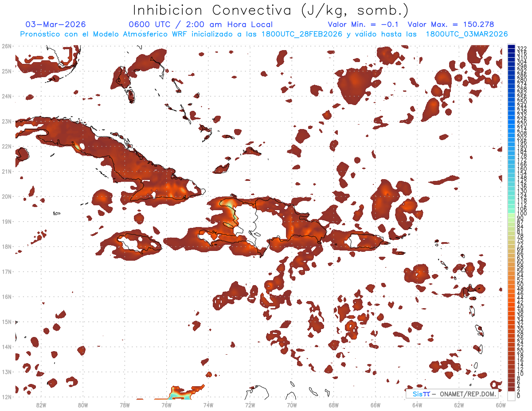Click the '66W' longitude label
This screenshot has width=532, height=411.
pyautogui.click(x=376, y=405)
